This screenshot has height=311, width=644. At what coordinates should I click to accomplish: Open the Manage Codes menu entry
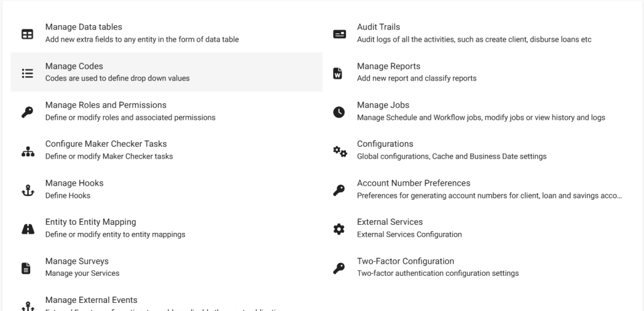(74, 66)
